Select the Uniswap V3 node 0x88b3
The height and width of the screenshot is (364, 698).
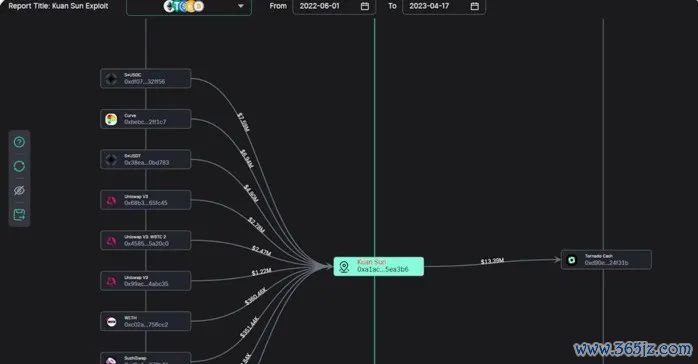(x=146, y=200)
